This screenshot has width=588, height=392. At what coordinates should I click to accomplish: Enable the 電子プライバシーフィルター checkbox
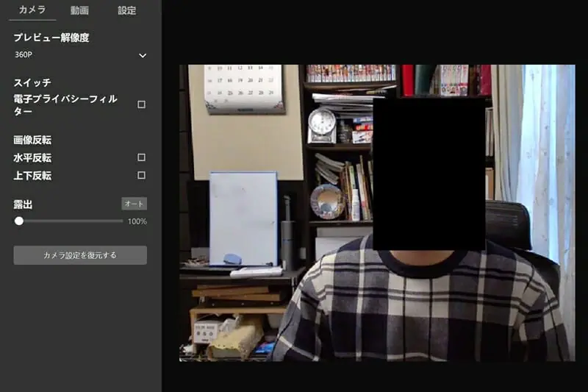coord(142,104)
